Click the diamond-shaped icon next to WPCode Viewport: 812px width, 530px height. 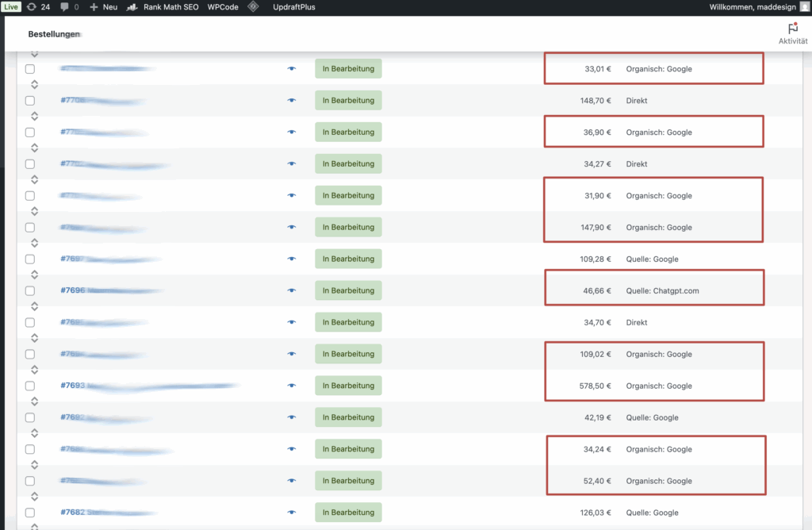(253, 6)
